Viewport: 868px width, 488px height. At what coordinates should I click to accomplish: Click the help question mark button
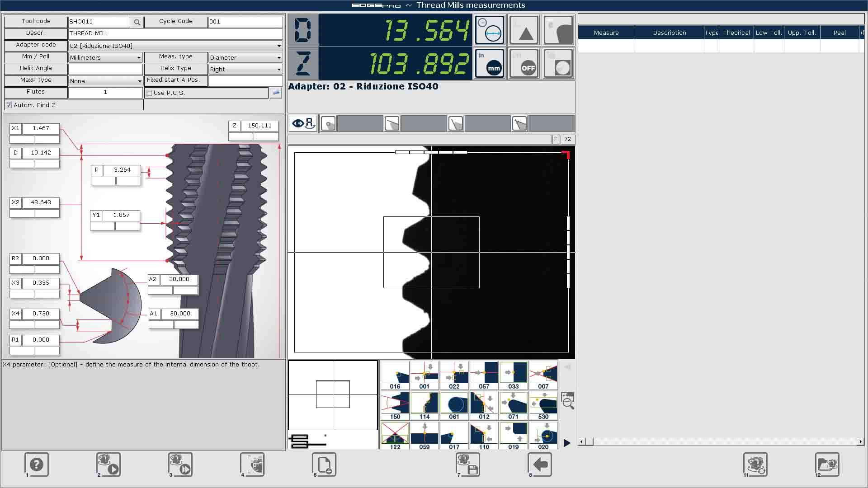click(37, 465)
